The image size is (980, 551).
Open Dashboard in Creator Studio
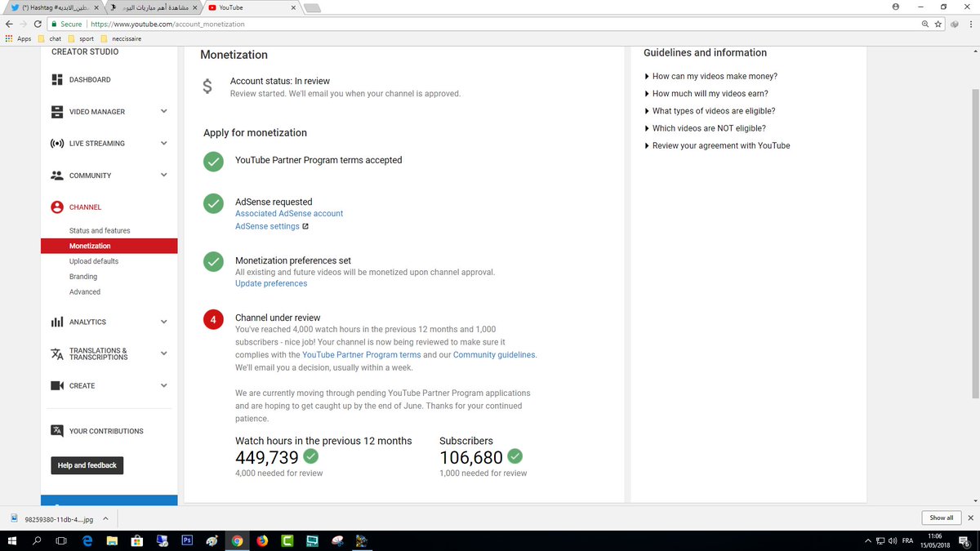[90, 80]
